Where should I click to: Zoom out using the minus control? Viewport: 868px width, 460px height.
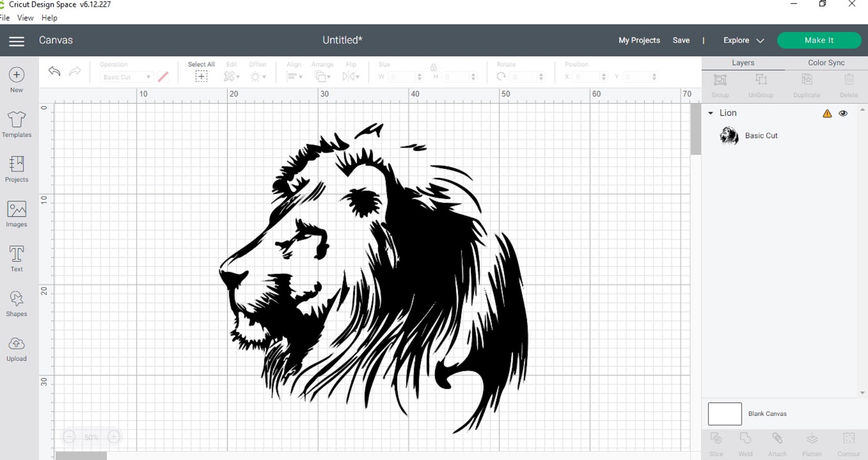pos(70,436)
